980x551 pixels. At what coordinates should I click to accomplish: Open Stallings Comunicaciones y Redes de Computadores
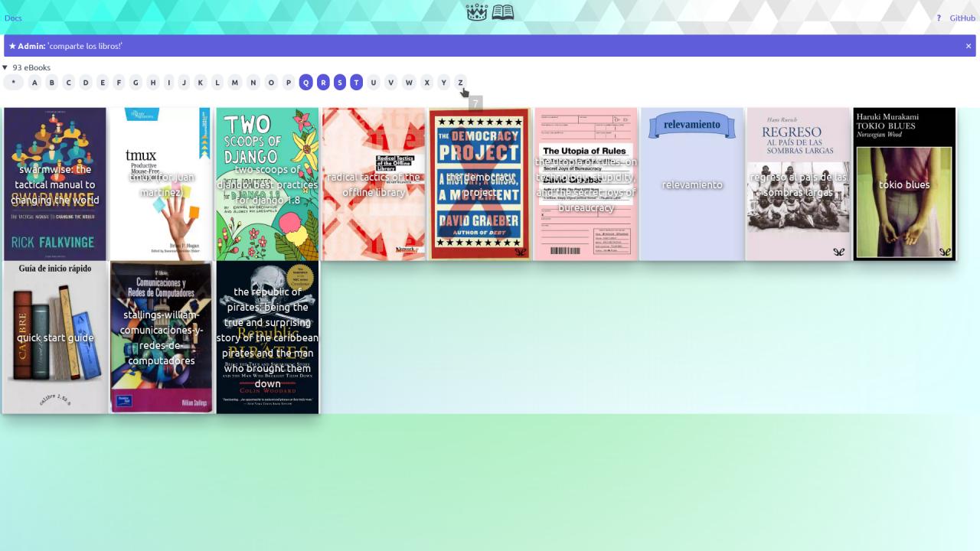point(162,337)
